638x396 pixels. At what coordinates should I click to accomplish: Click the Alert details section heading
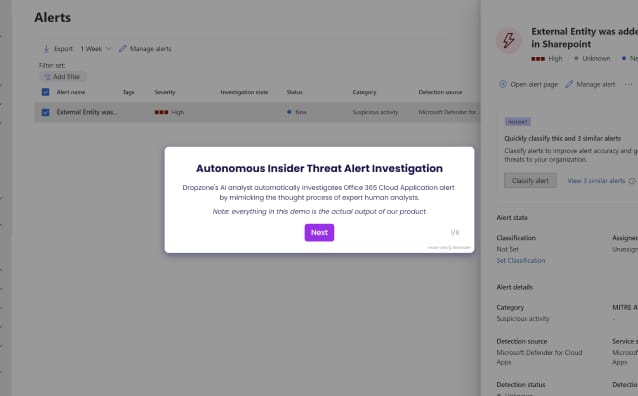click(x=514, y=287)
